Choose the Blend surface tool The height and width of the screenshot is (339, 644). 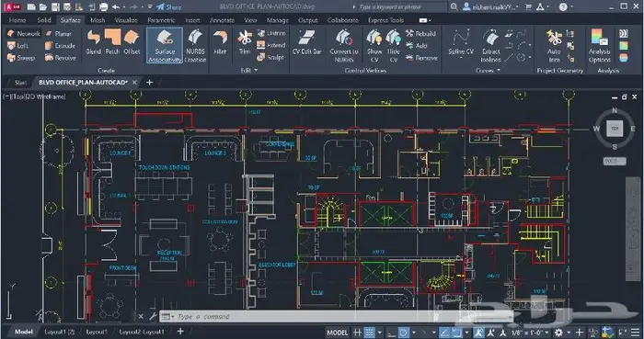[94, 42]
